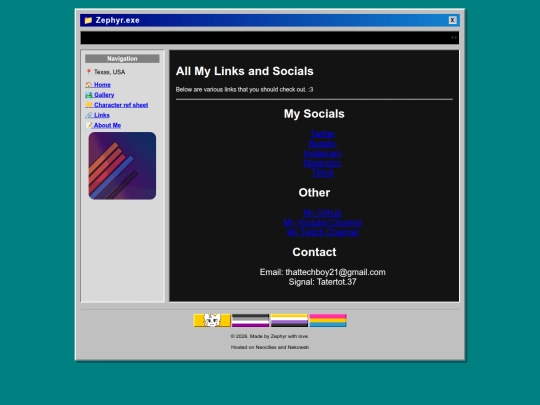Visit the Tiktok social link
Viewport: 540px width, 405px height.
pyautogui.click(x=322, y=173)
